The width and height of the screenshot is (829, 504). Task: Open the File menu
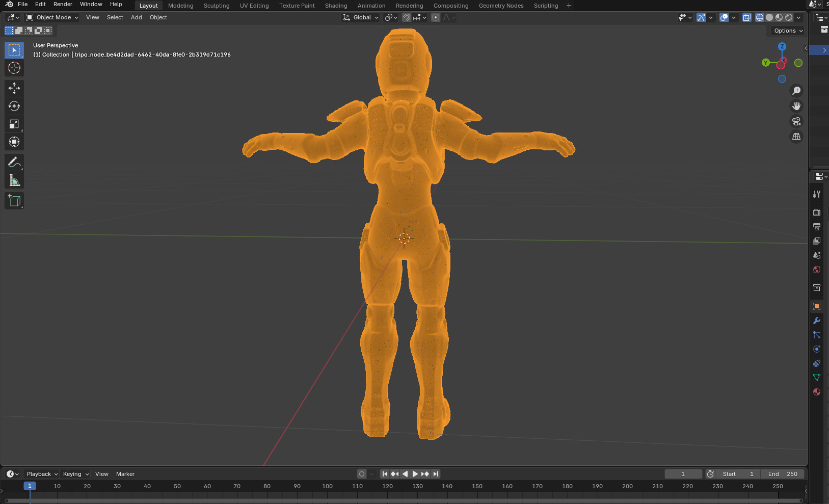(23, 4)
